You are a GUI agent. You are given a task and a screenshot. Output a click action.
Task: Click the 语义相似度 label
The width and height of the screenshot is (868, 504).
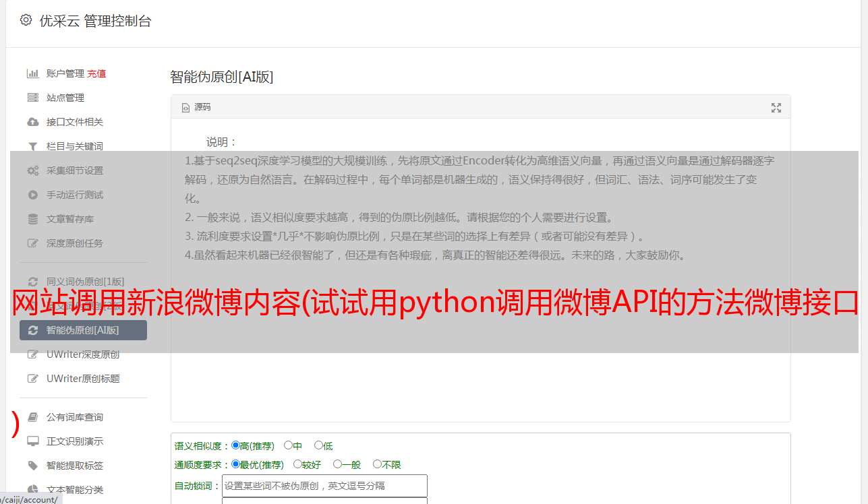click(x=202, y=446)
